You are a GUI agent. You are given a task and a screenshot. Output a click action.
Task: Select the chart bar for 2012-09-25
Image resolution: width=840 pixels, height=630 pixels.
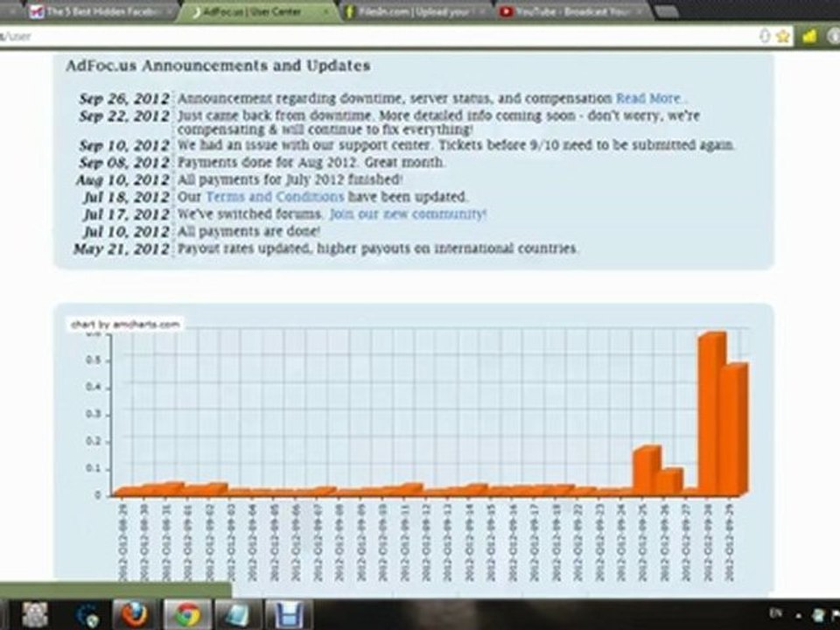click(647, 470)
